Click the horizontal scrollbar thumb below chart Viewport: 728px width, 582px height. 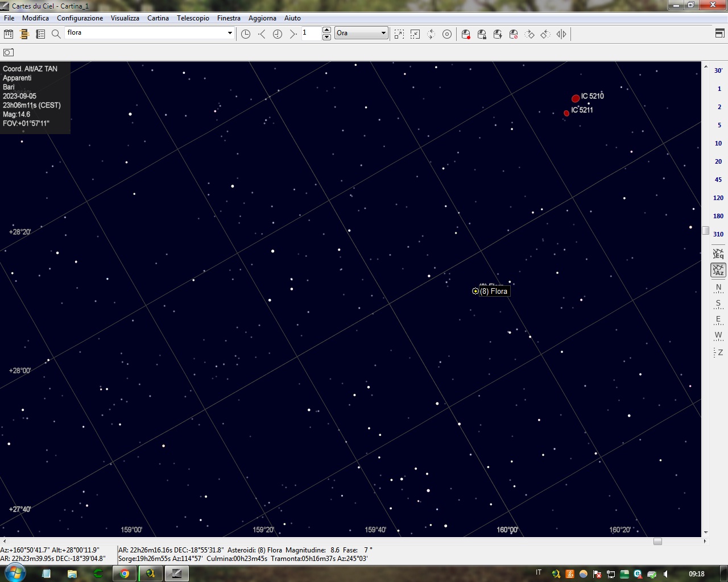pyautogui.click(x=657, y=541)
